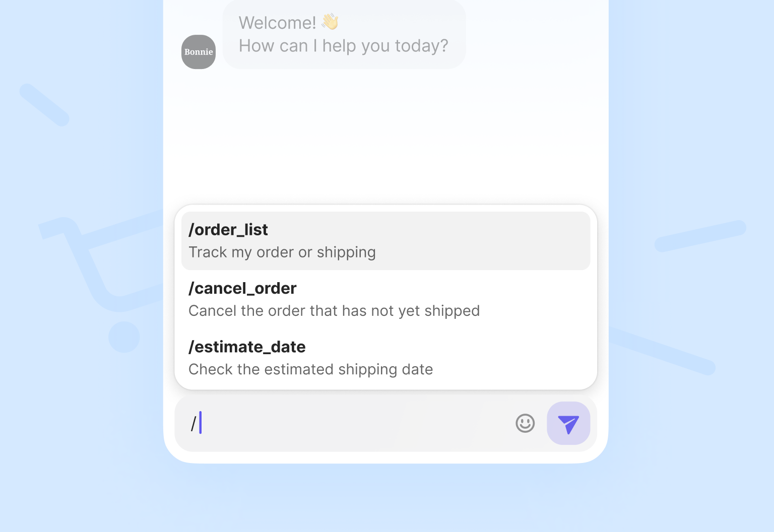
Task: Click the "How can I help you today?" text
Action: [343, 46]
